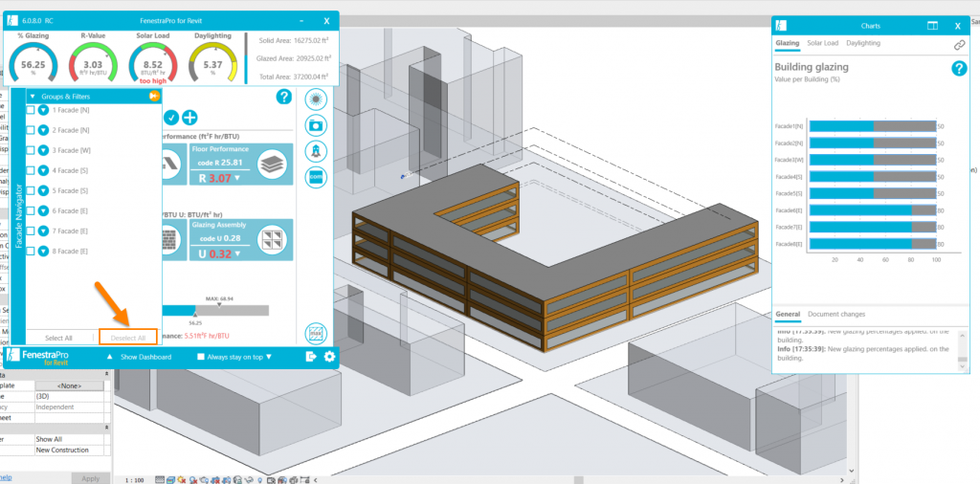Check the 6 Facade [E] checkbox
The width and height of the screenshot is (980, 484).
point(30,210)
